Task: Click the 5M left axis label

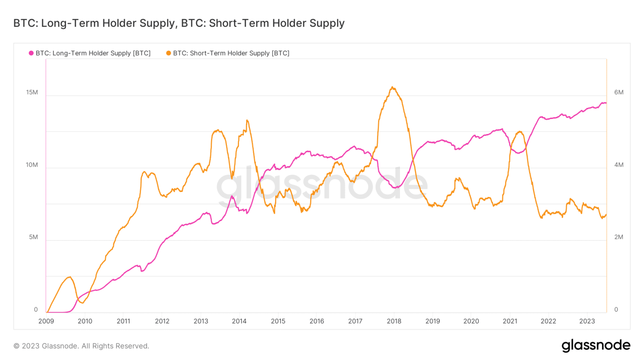Action: tap(34, 237)
